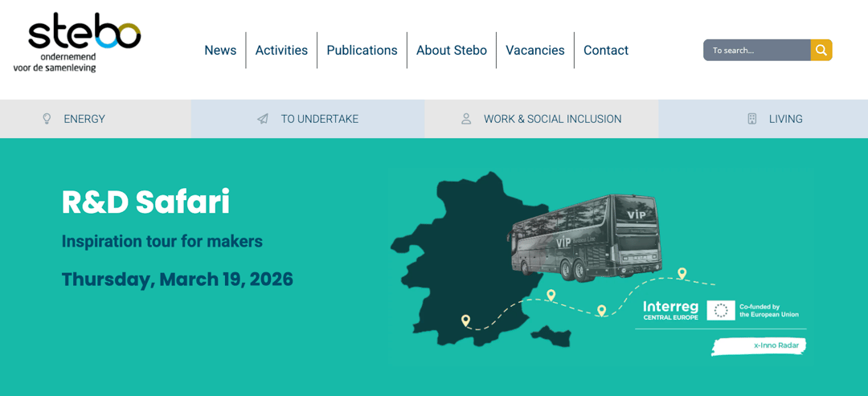Click the building icon beside Living
This screenshot has width=868, height=396.
tap(752, 119)
